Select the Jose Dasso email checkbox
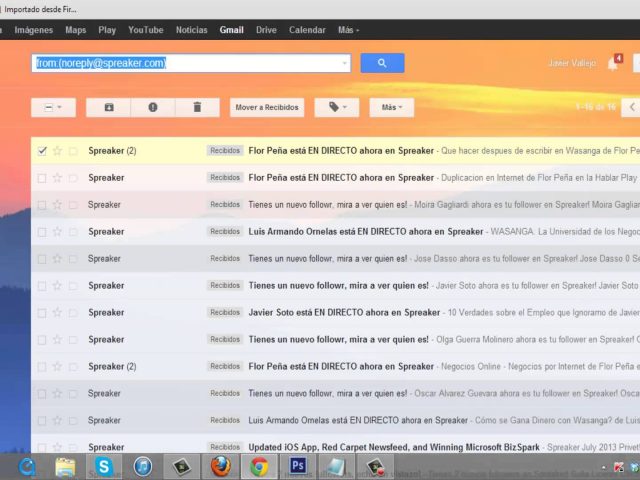The height and width of the screenshot is (480, 640). point(42,259)
